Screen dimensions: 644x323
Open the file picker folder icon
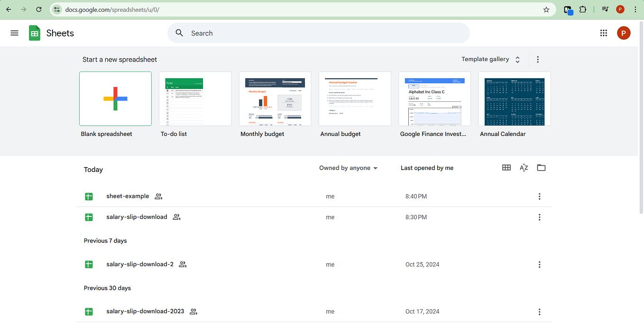[541, 167]
